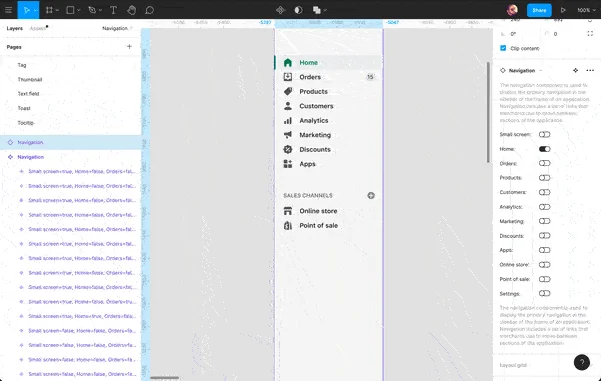This screenshot has width=601, height=381.
Task: Open the Figma main menu
Action: [8, 10]
